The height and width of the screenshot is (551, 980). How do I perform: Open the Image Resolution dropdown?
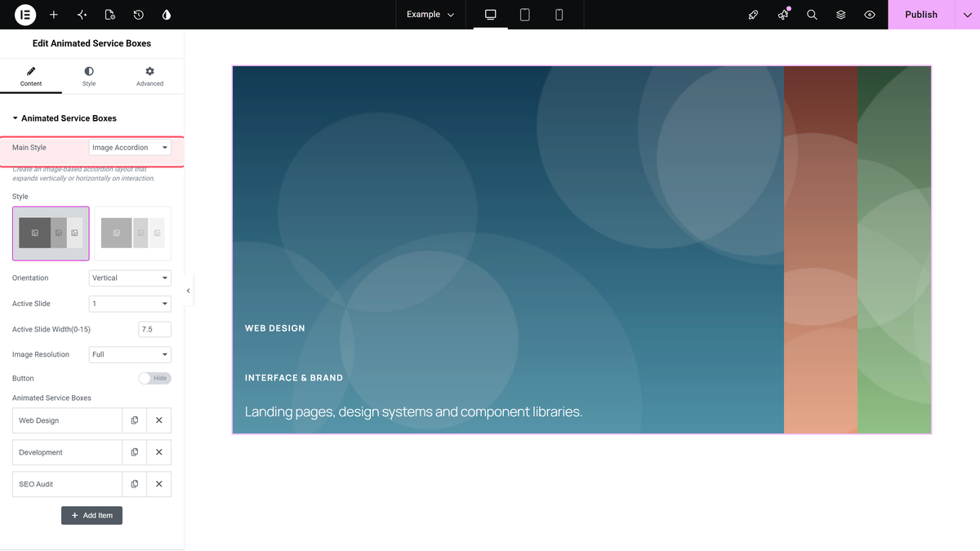[130, 354]
